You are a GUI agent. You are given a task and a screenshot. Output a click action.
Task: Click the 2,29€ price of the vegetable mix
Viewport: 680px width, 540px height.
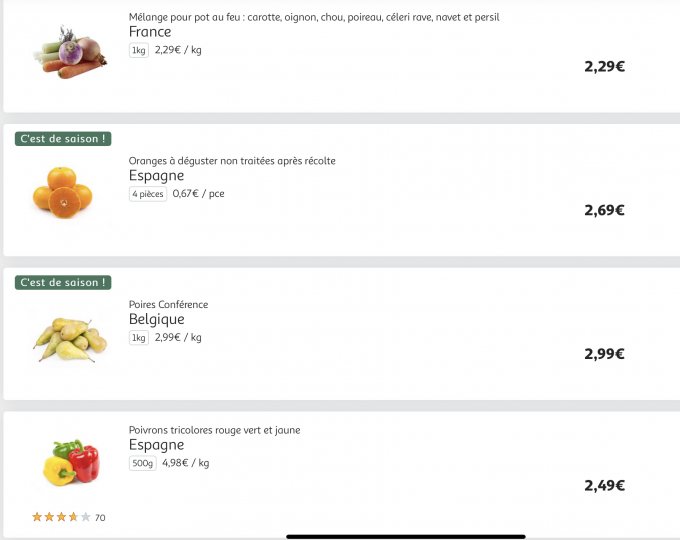(604, 67)
